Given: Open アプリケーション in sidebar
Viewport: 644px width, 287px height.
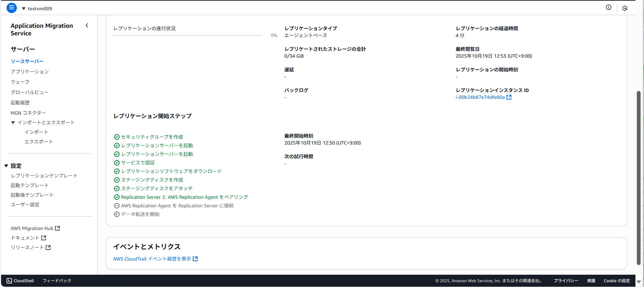Looking at the screenshot, I should pos(30,72).
